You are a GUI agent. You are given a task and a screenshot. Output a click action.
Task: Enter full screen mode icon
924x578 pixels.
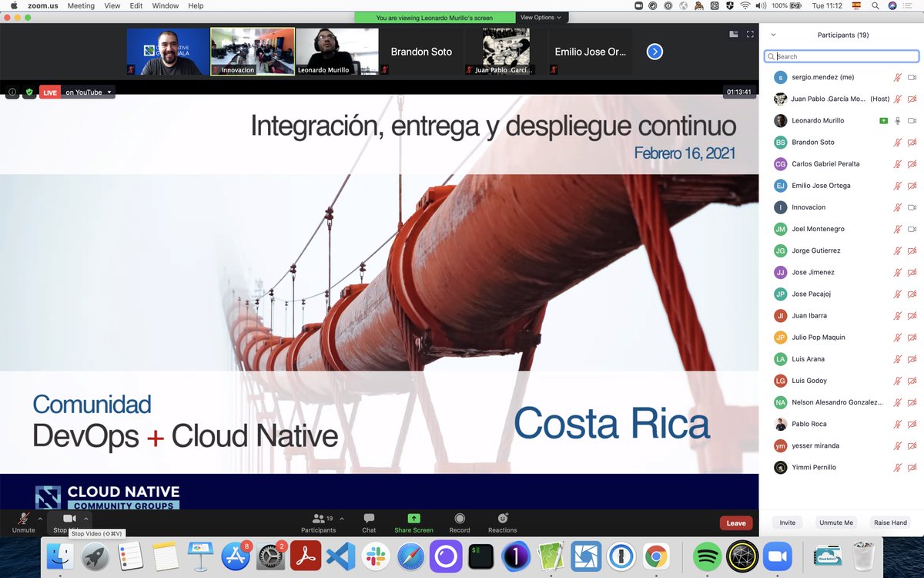[x=750, y=34]
